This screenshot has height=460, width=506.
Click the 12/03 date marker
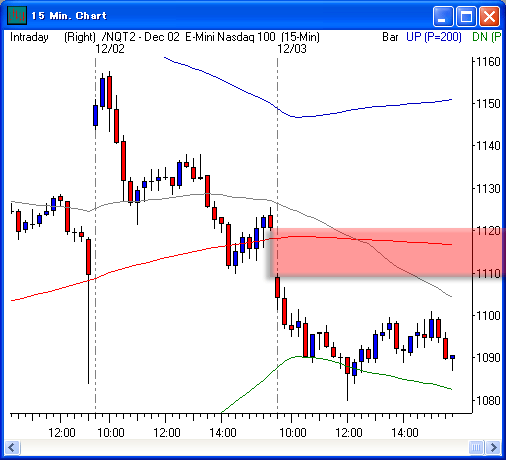coord(292,49)
